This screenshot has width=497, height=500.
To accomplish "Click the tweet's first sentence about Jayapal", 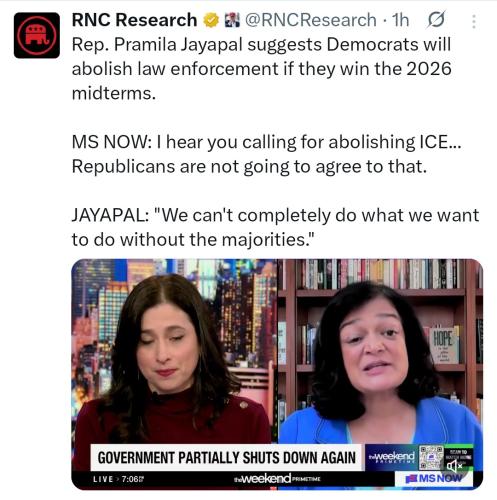I will coord(262,69).
